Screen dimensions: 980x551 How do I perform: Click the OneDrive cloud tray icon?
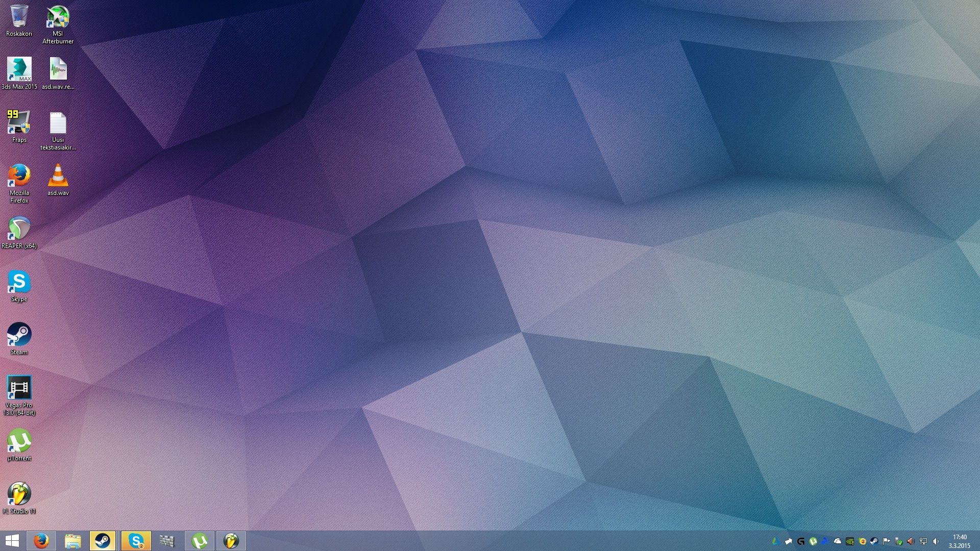(x=838, y=541)
